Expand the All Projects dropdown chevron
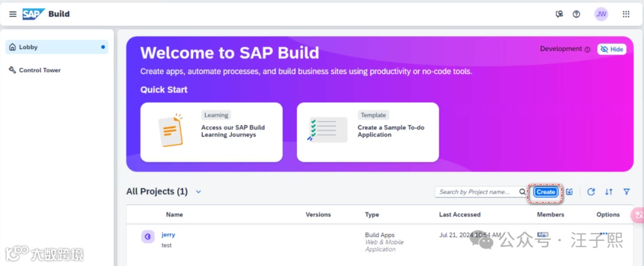The image size is (644, 266). [199, 192]
